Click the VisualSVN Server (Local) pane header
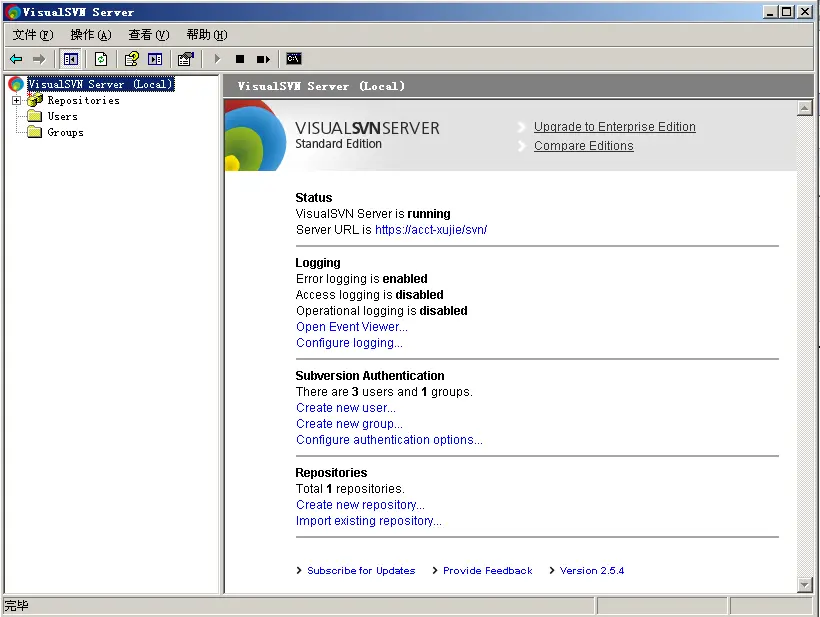The width and height of the screenshot is (820, 617). 321,86
